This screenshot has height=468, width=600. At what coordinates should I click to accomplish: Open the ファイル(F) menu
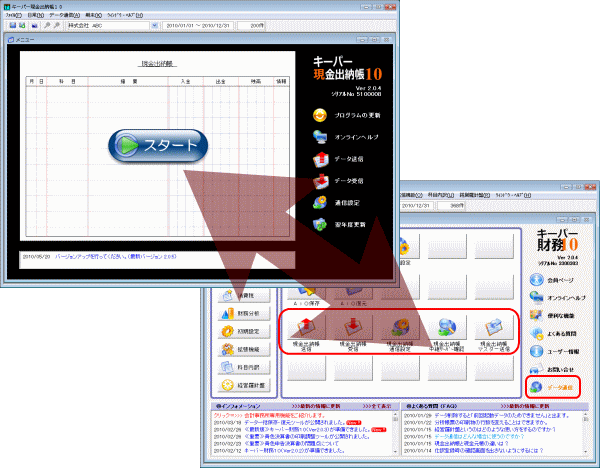[13, 15]
